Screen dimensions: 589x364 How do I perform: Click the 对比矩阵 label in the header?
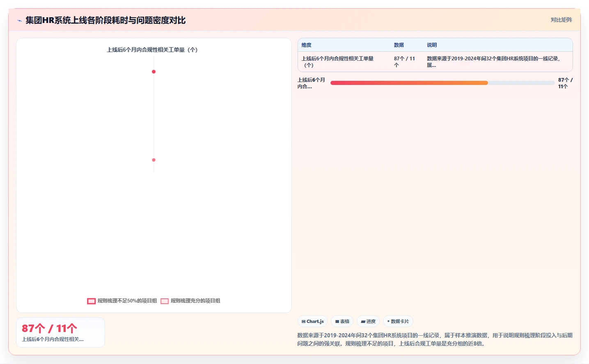click(561, 20)
